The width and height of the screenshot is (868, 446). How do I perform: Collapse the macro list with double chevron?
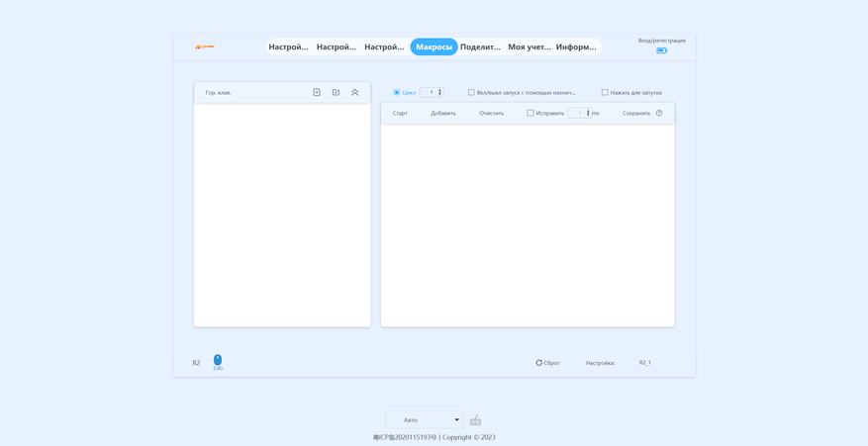(355, 92)
